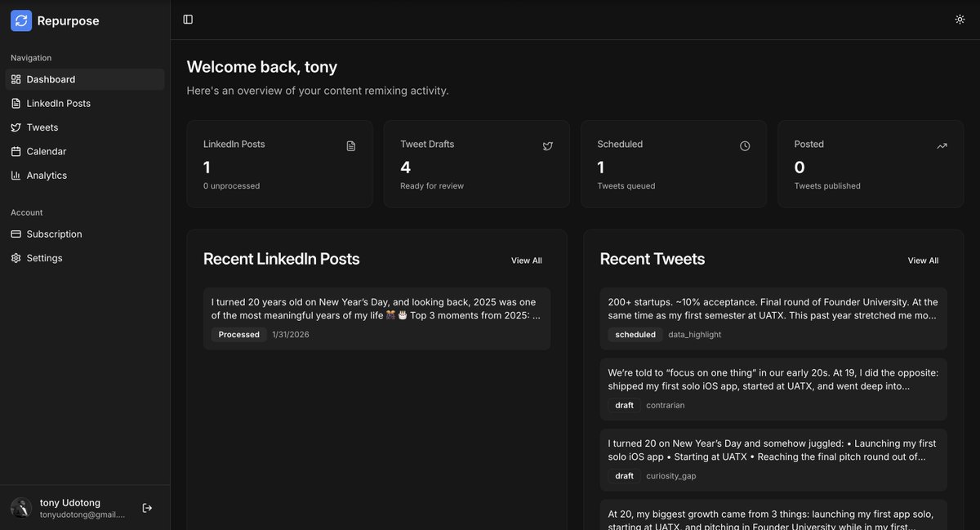This screenshot has width=980, height=530.
Task: Open the 'I turned 20 years old' LinkedIn post
Action: tap(377, 318)
